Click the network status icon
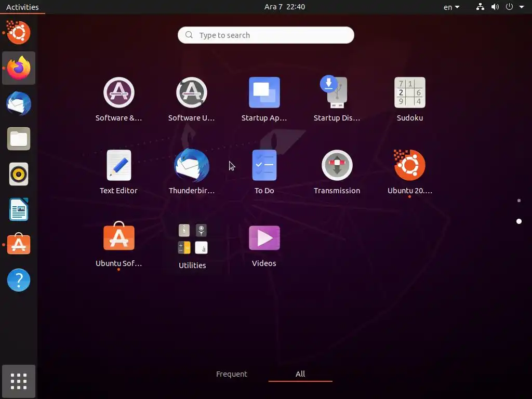 [480, 6]
